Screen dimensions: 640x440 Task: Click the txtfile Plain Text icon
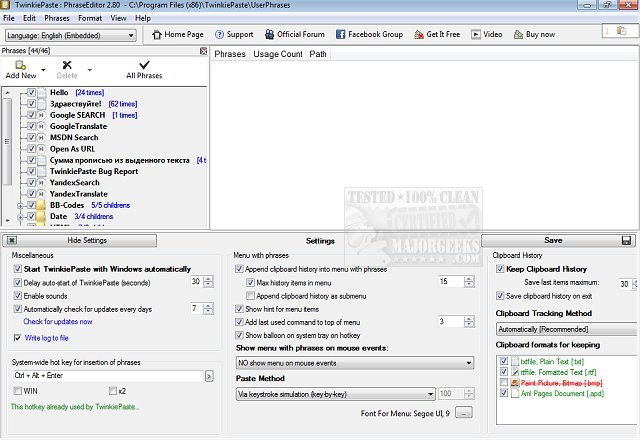(515, 362)
